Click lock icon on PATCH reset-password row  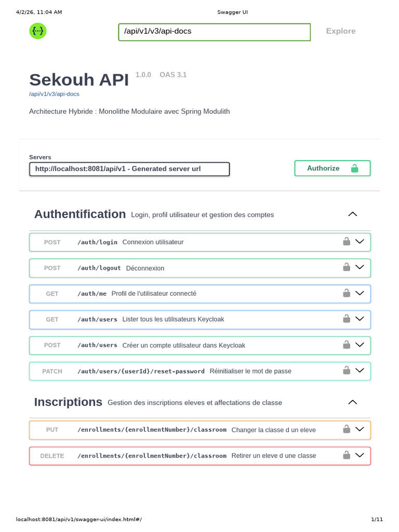pyautogui.click(x=347, y=370)
